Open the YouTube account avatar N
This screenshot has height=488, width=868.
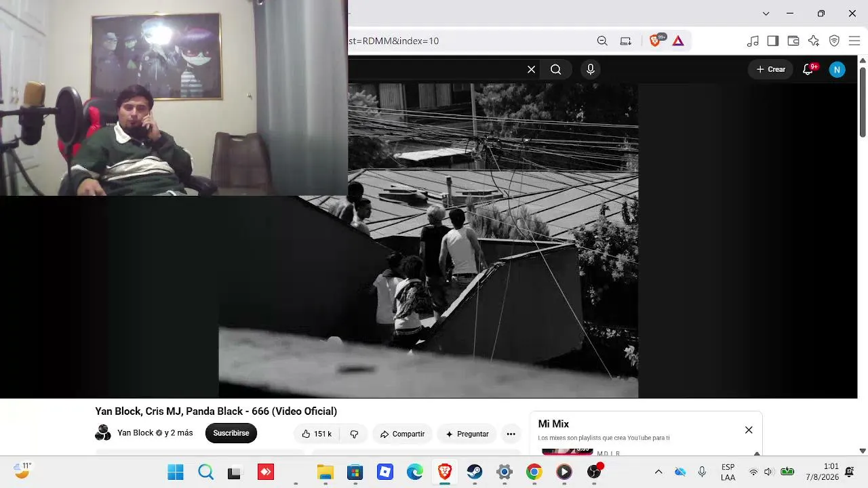[837, 69]
